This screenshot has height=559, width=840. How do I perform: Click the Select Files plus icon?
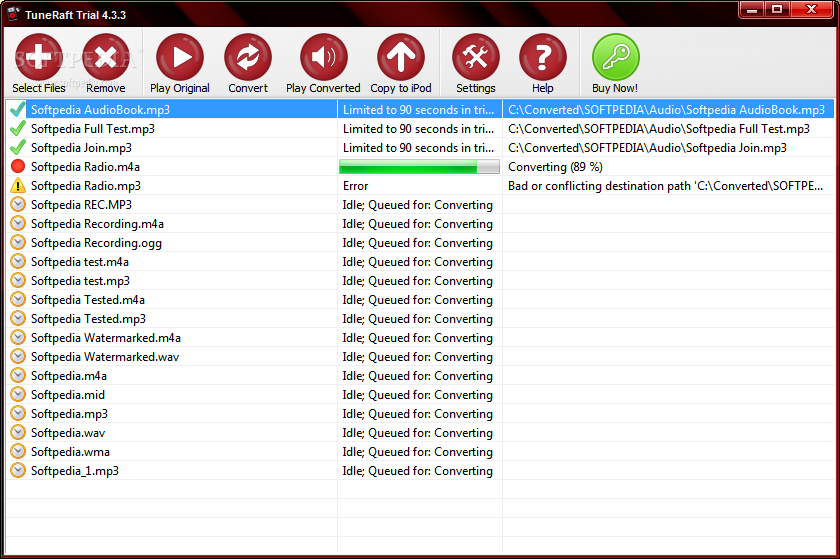pos(39,57)
